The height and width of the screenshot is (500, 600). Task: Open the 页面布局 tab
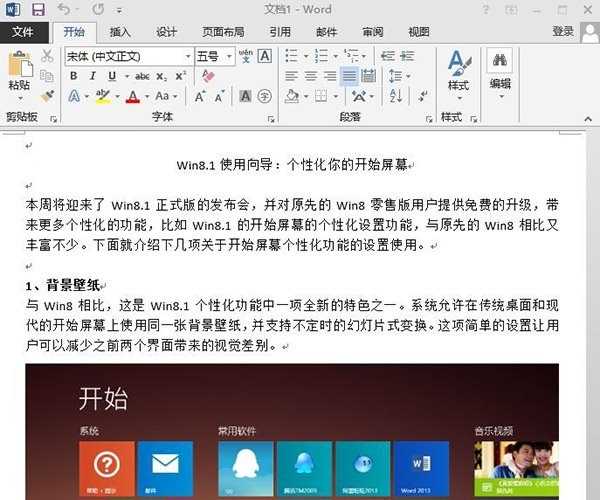coord(223,32)
